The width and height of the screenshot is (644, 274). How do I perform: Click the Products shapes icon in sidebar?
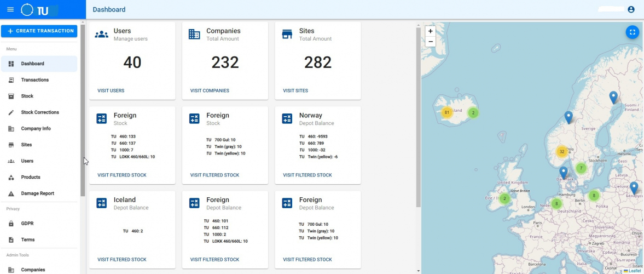click(x=11, y=178)
